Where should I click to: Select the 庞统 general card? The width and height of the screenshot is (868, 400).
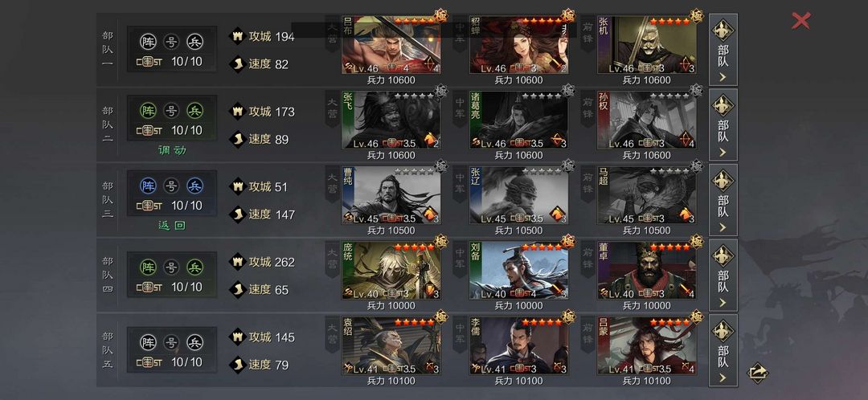pos(391,271)
